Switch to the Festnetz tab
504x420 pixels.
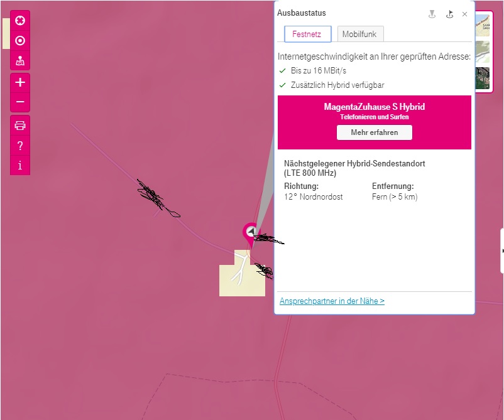tap(307, 34)
